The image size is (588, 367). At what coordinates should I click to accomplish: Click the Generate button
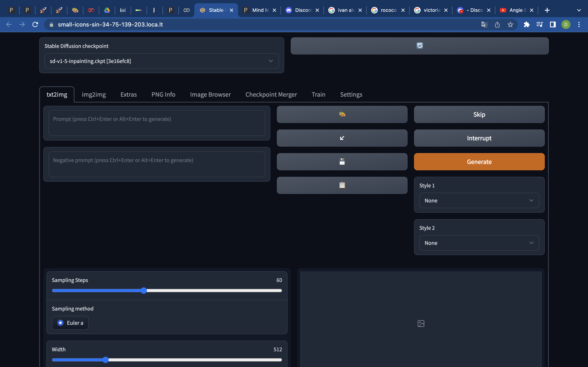pyautogui.click(x=479, y=161)
